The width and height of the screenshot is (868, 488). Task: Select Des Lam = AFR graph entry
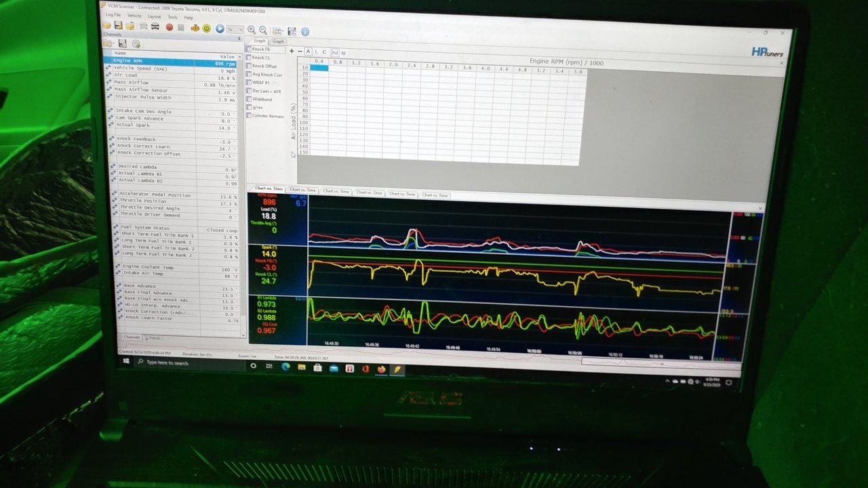click(x=265, y=91)
